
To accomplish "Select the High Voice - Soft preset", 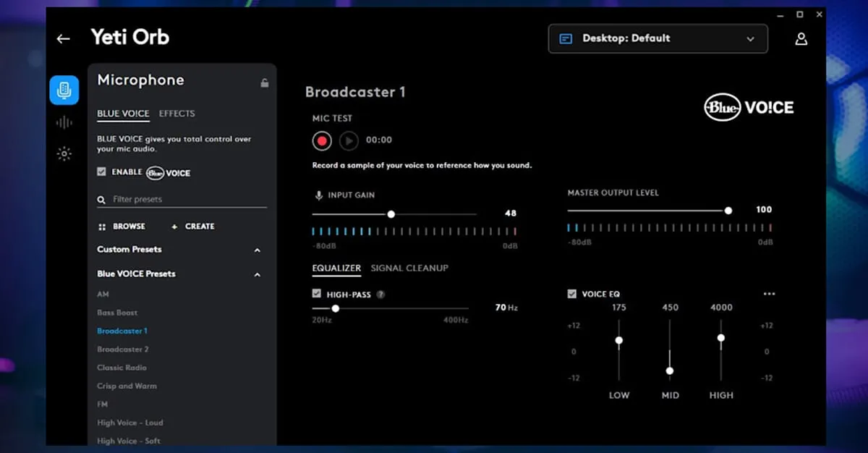I will pos(129,441).
